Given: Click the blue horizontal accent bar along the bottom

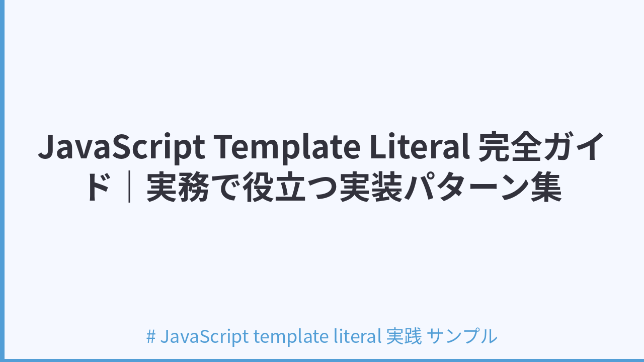Looking at the screenshot, I should point(322,360).
